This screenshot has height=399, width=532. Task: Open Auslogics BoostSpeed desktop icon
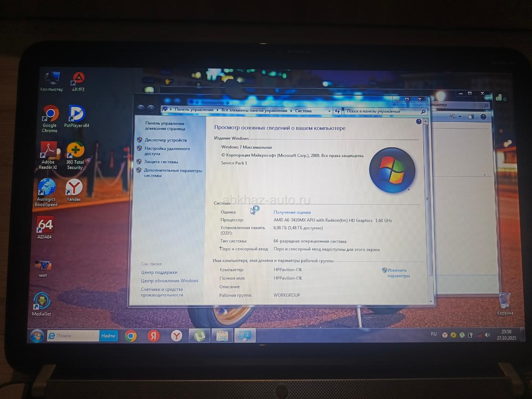coord(47,188)
